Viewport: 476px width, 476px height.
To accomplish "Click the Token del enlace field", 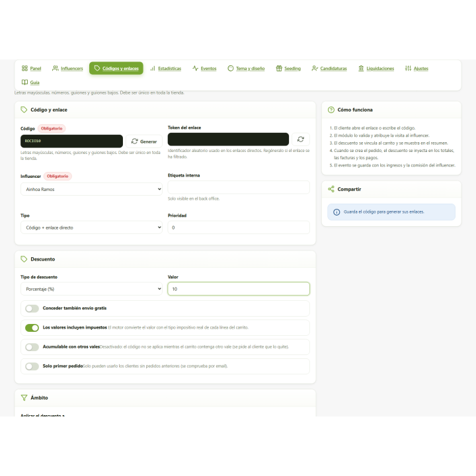I will pyautogui.click(x=228, y=139).
